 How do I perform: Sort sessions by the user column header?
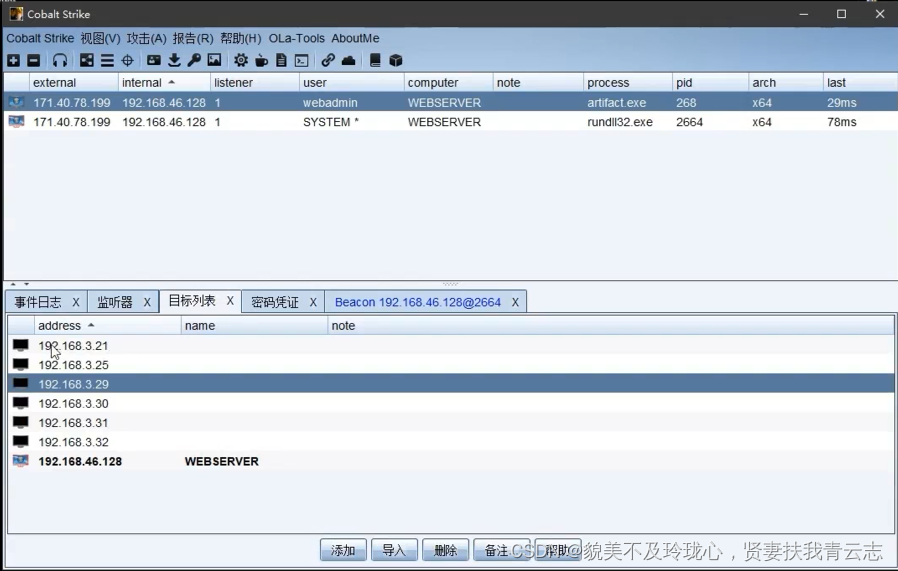pyautogui.click(x=352, y=82)
